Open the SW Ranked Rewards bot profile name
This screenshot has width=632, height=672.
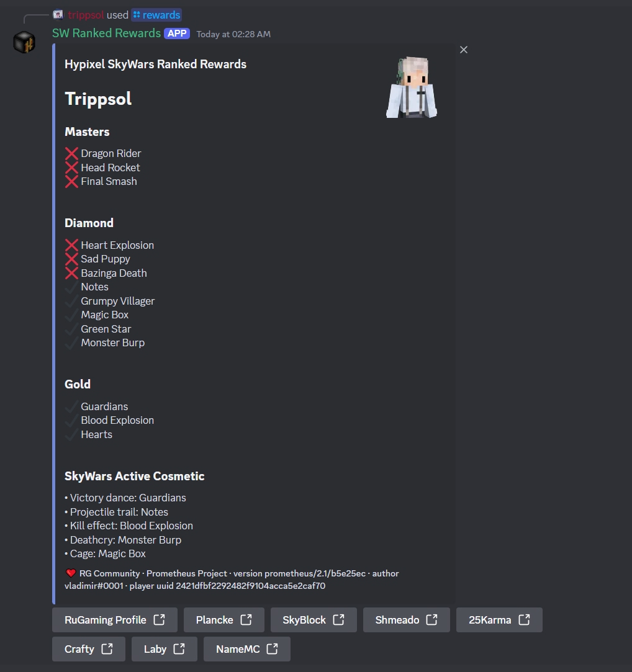click(x=106, y=33)
